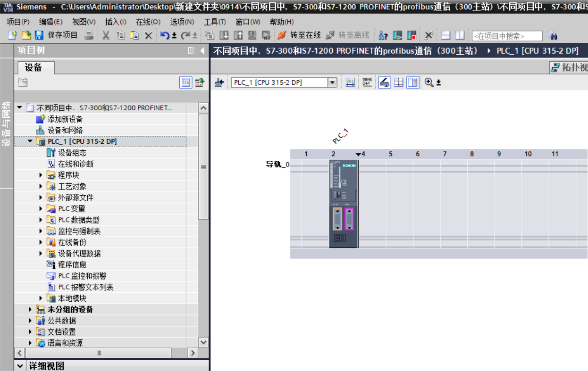Screen dimensions: 588x371
Task: Switch to the 设备 tab
Action: click(x=35, y=67)
